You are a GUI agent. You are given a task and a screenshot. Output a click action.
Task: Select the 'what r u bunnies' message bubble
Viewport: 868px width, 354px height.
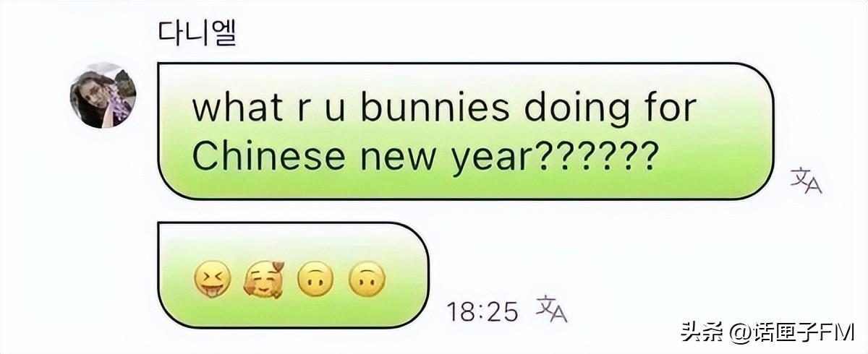tap(465, 131)
